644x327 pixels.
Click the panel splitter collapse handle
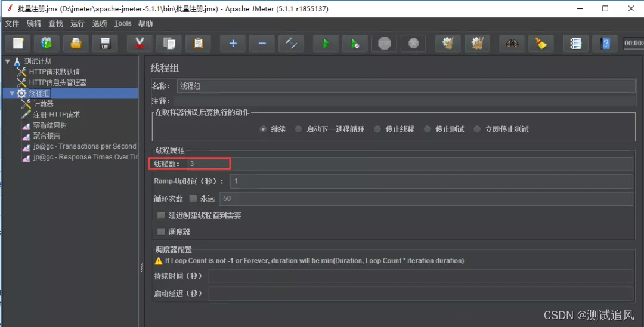(142, 267)
